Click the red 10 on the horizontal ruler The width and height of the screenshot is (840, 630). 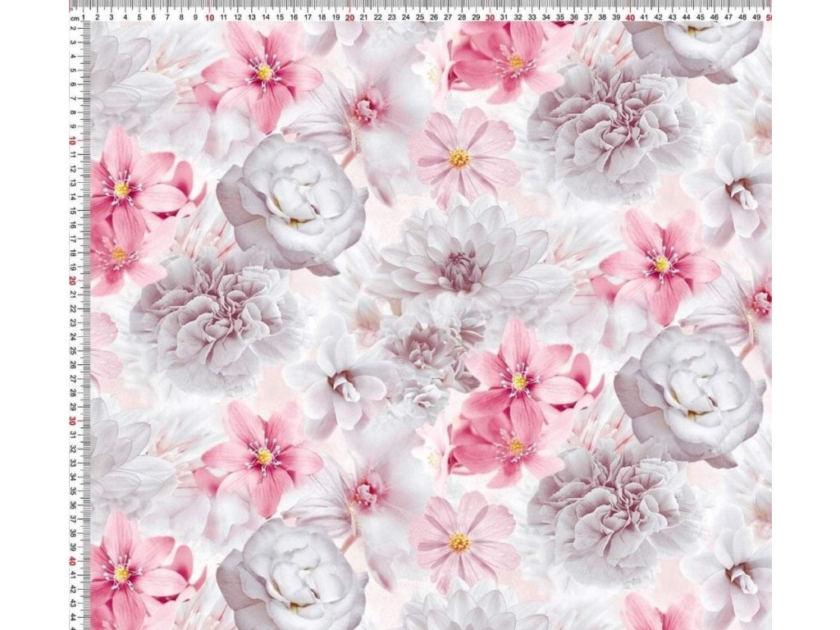point(209,18)
